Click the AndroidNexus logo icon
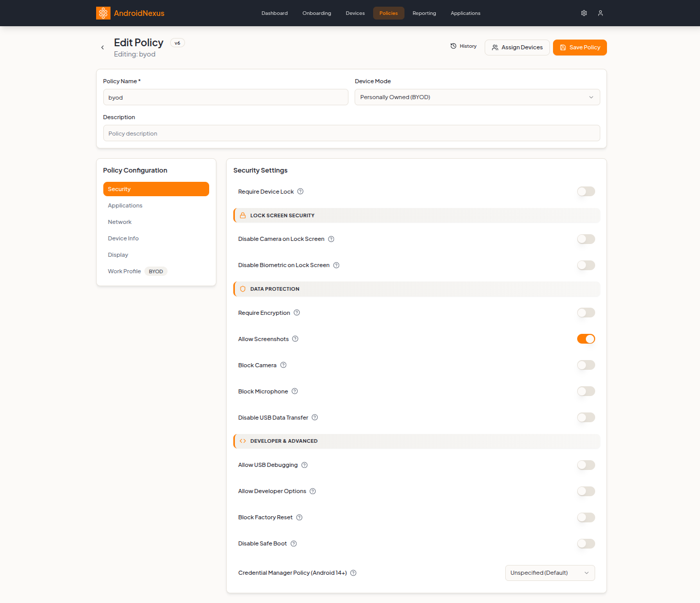 [103, 13]
